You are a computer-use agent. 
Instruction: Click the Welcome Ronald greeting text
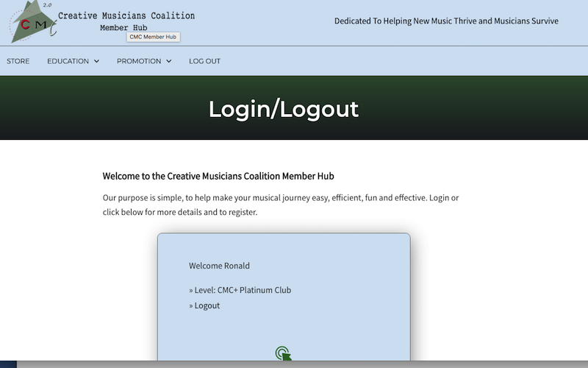[219, 266]
